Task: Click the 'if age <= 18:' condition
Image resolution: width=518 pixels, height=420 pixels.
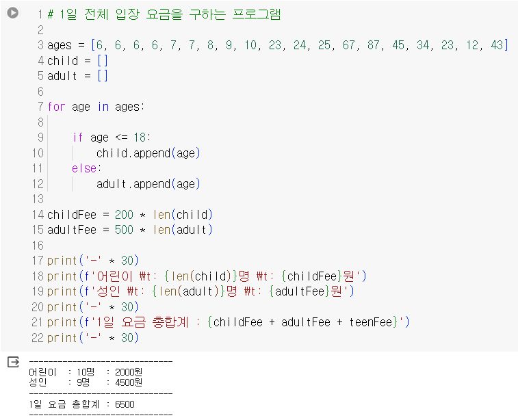Action: pyautogui.click(x=112, y=137)
